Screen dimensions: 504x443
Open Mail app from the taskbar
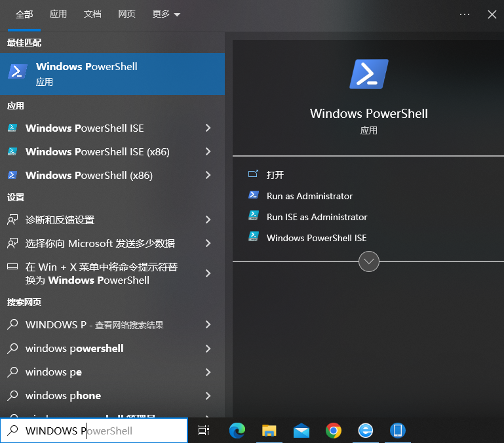[x=301, y=430]
